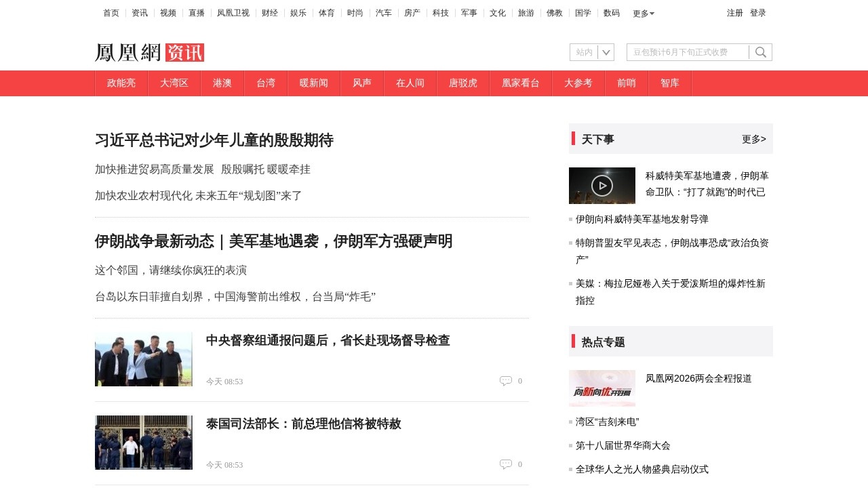Image resolution: width=868 pixels, height=488 pixels.
Task: Open the comment icon for the 中央督察组 article
Action: 506,381
